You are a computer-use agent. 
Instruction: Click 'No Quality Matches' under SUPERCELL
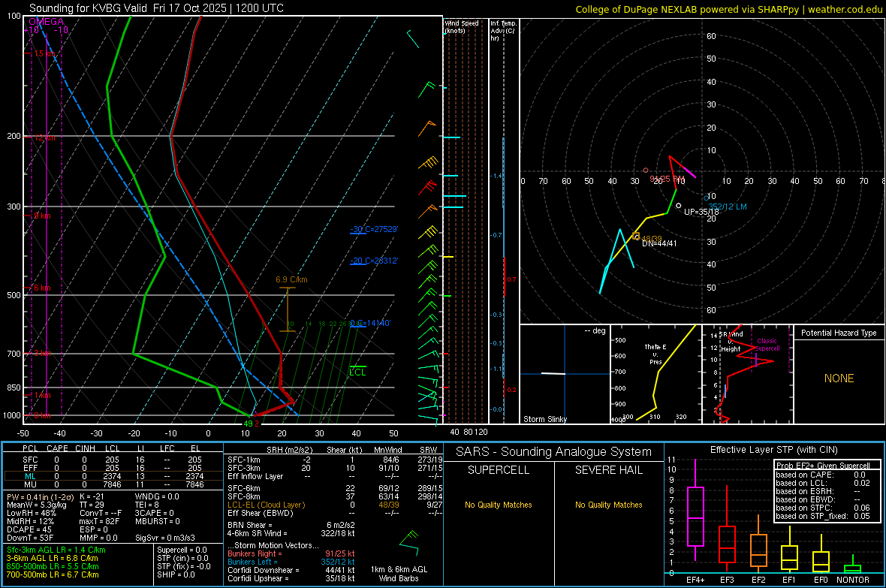point(499,505)
